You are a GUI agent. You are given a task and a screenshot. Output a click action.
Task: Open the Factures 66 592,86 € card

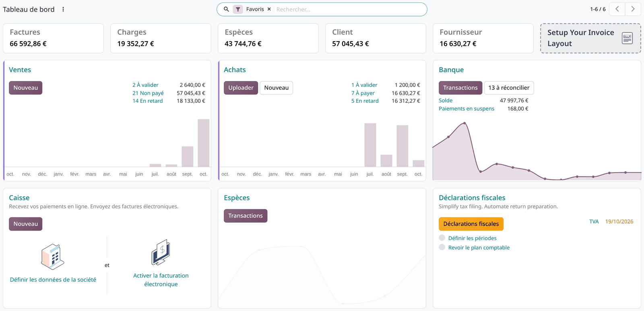[x=53, y=38]
